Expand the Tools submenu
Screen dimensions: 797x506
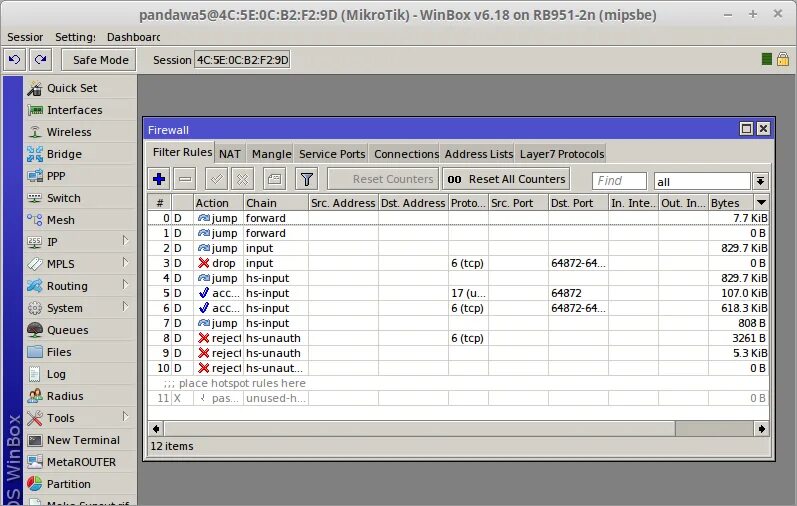[x=125, y=417]
